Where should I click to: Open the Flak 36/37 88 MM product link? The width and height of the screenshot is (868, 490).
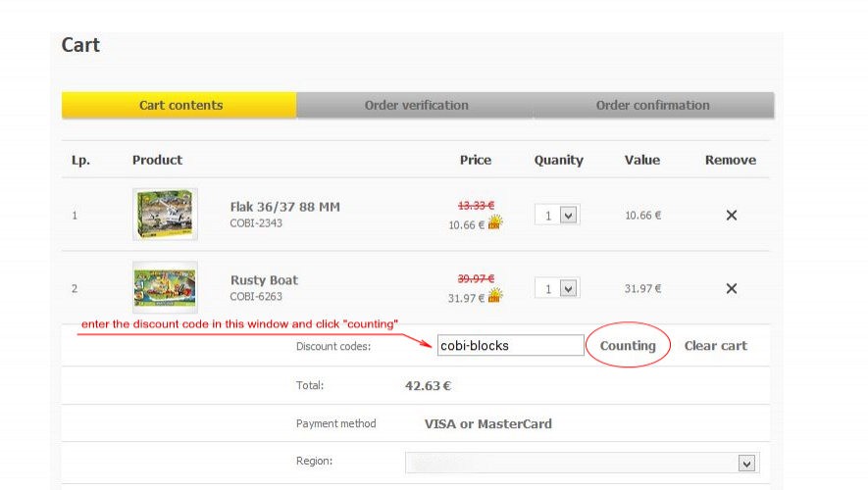[x=284, y=207]
